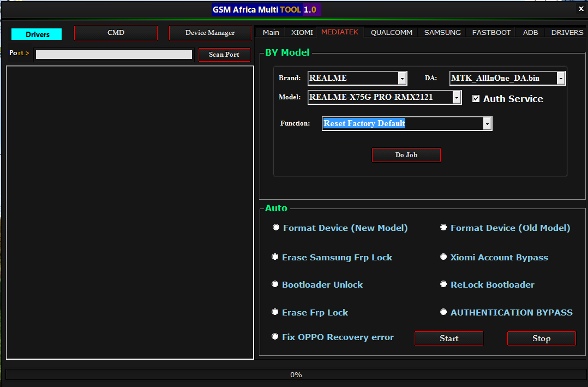Image resolution: width=588 pixels, height=387 pixels.
Task: Choose Erase Frp Lock option
Action: click(275, 312)
